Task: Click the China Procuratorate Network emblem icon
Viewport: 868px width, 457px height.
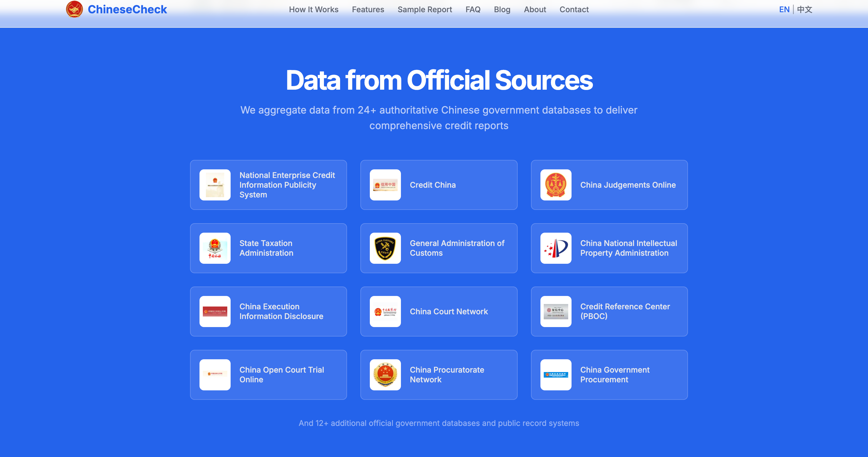Action: coord(385,375)
